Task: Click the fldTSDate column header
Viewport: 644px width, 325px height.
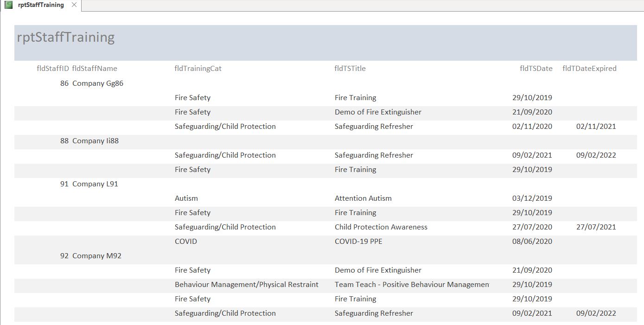Action: (536, 69)
